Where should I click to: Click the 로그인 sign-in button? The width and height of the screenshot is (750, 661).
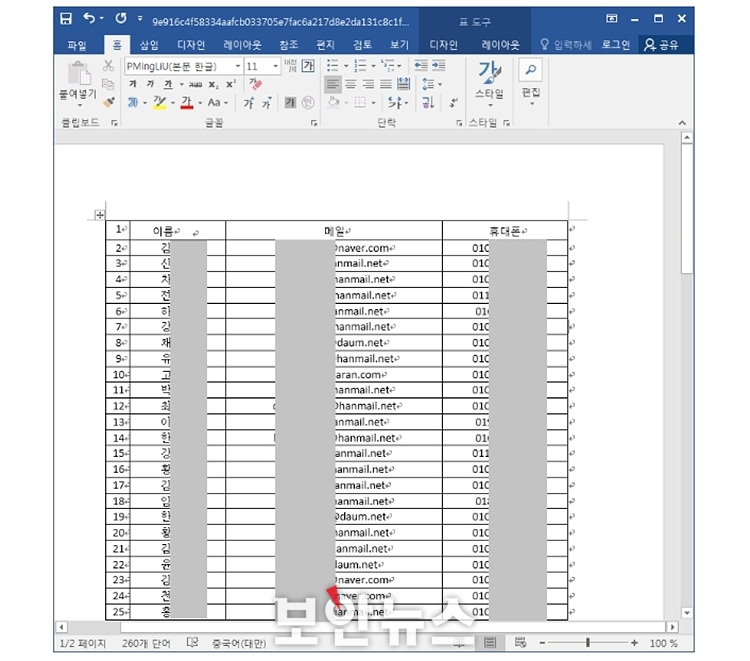coord(616,45)
